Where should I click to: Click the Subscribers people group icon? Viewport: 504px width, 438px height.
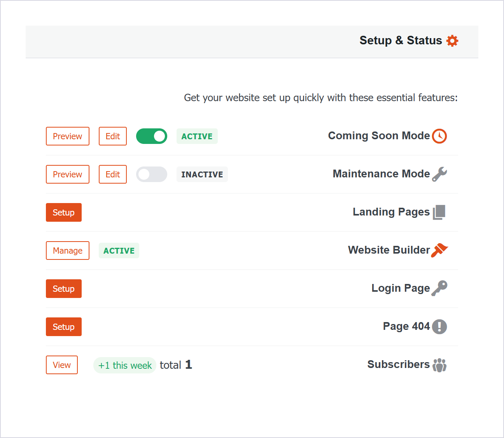click(439, 365)
